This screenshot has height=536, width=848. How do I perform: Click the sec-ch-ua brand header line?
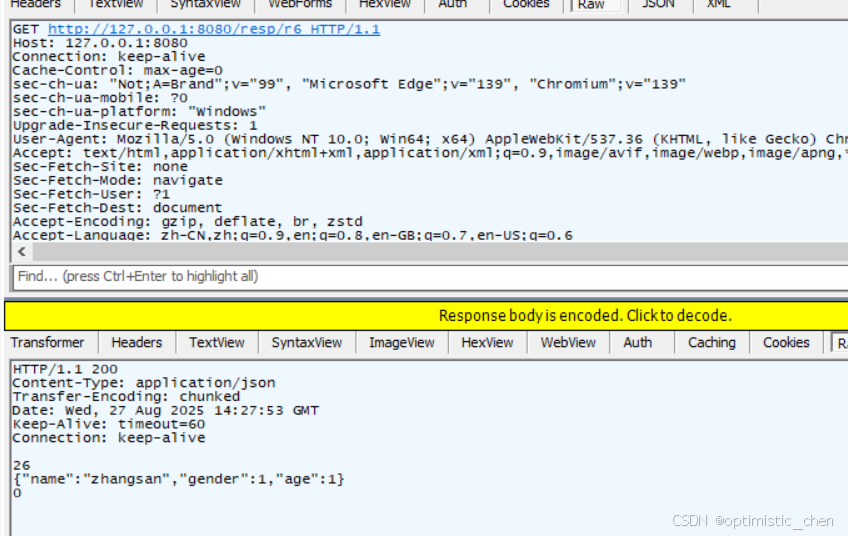point(349,84)
